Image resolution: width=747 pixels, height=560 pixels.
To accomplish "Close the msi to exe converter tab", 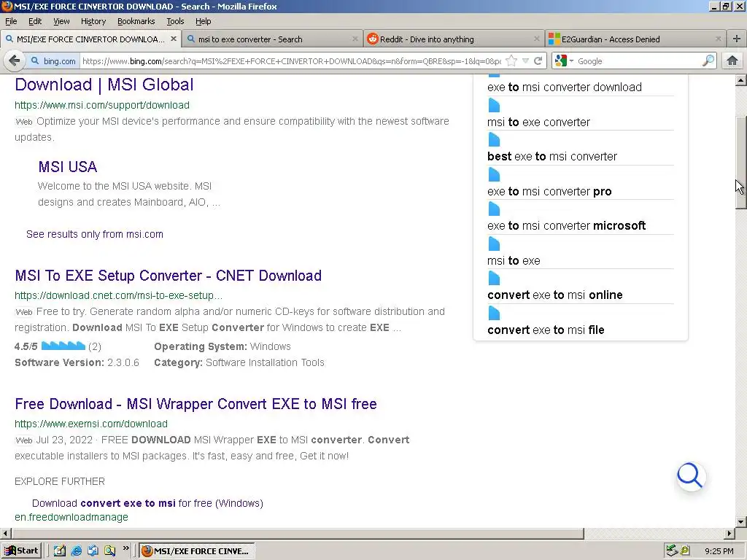I will [355, 39].
